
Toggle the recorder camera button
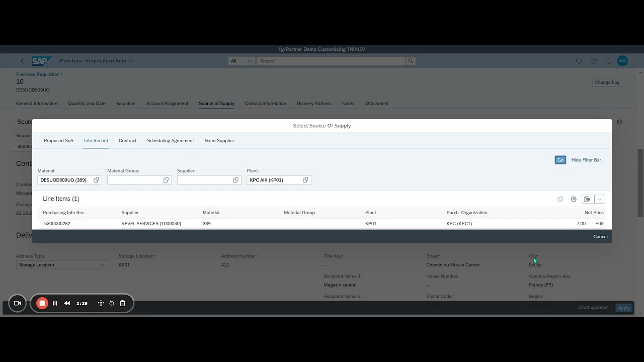tap(17, 303)
